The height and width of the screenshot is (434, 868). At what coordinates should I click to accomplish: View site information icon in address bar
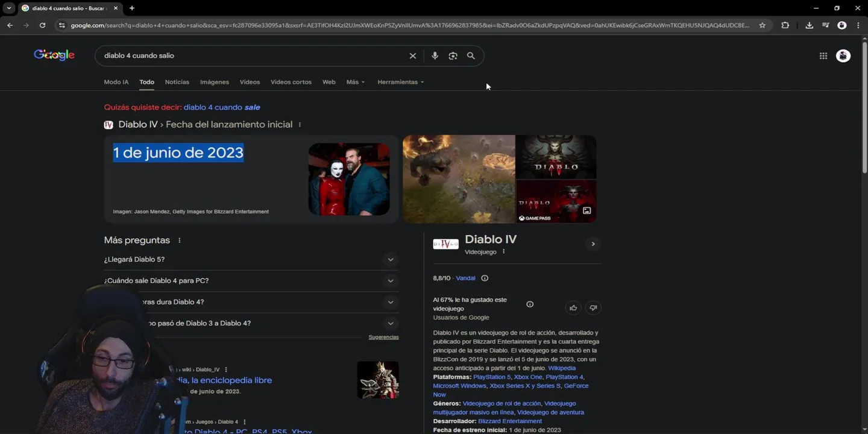click(x=61, y=25)
